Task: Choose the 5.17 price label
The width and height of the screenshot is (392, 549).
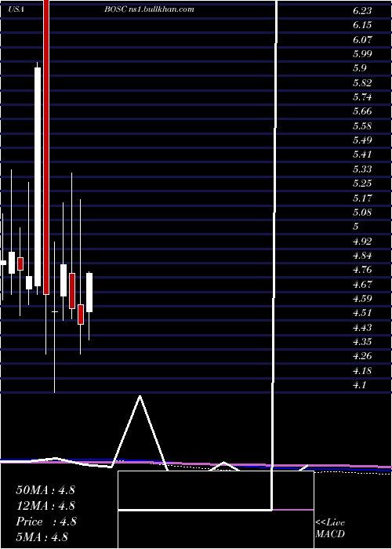Action: click(x=362, y=198)
